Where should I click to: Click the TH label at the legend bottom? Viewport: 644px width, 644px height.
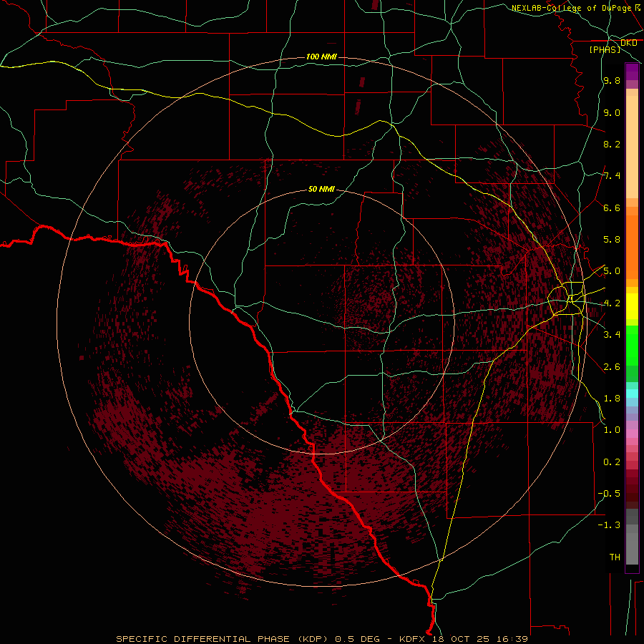tap(615, 557)
